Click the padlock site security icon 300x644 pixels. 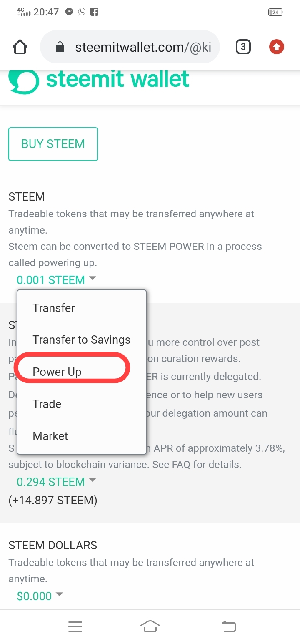[60, 47]
